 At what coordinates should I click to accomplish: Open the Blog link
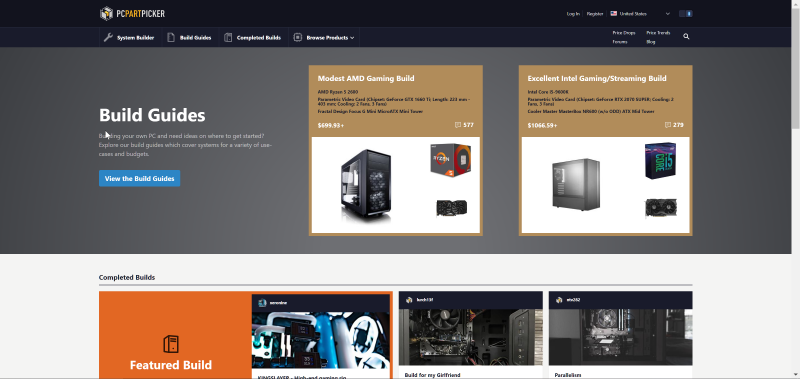point(651,42)
